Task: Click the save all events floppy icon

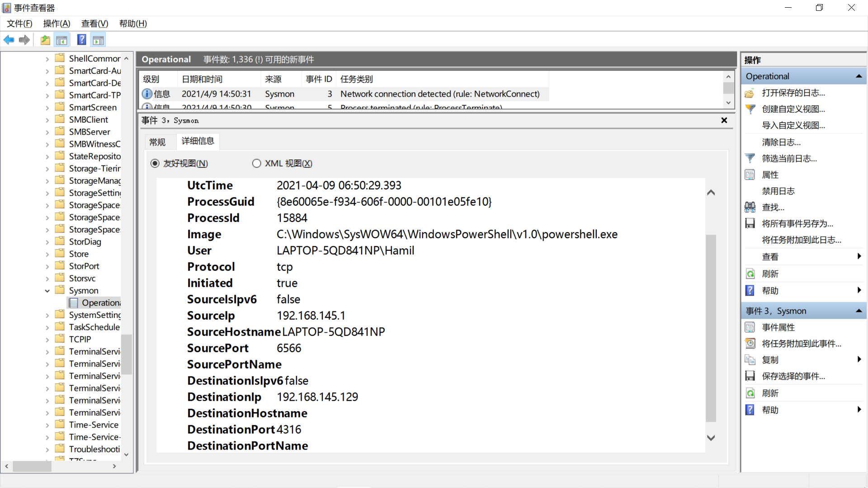Action: [x=750, y=224]
